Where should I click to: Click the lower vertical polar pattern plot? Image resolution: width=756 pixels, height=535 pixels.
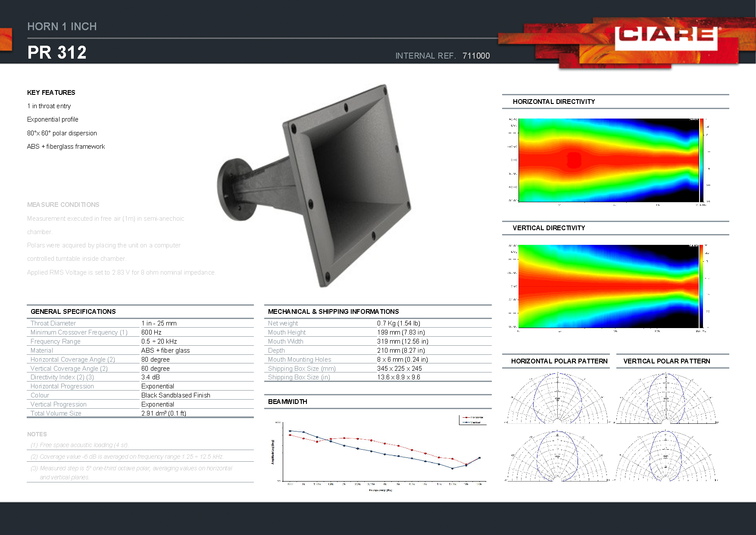666,456
